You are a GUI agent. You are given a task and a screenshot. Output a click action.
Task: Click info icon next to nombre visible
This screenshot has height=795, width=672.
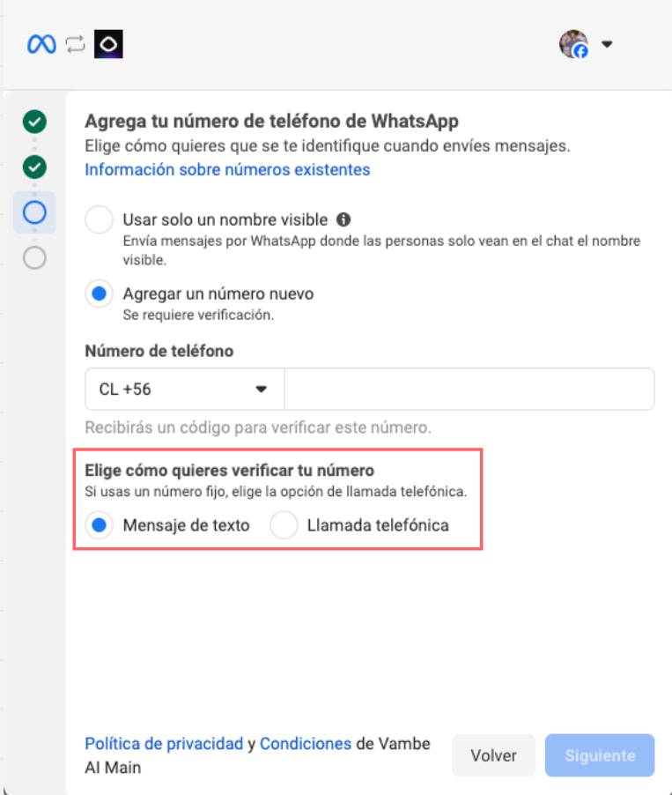pyautogui.click(x=343, y=219)
